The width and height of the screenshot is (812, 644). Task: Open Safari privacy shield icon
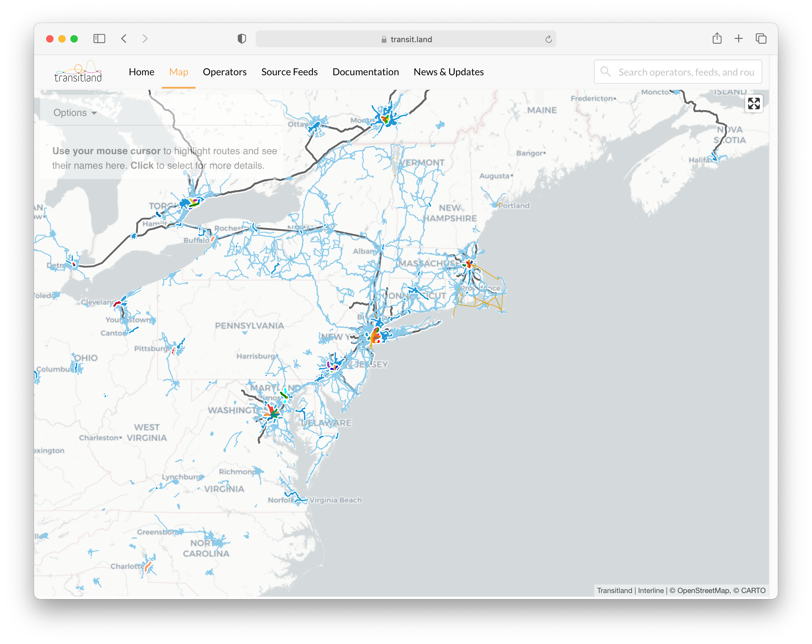[241, 39]
